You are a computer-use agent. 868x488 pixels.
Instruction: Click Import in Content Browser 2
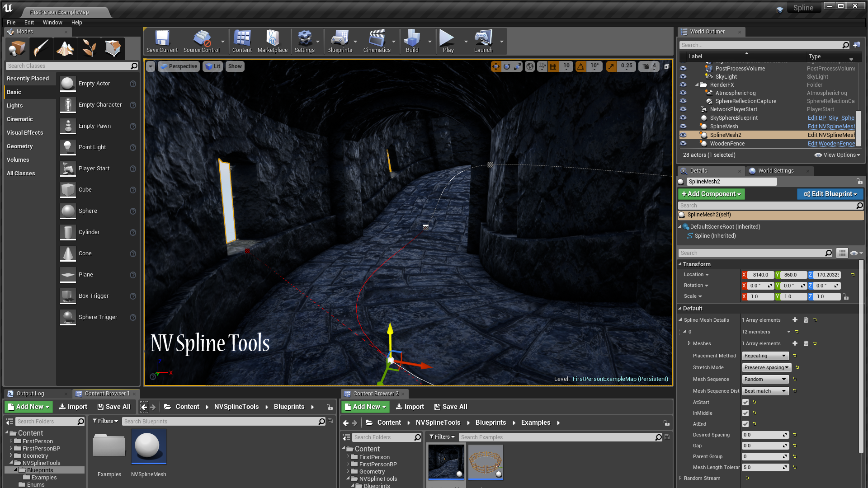click(410, 407)
